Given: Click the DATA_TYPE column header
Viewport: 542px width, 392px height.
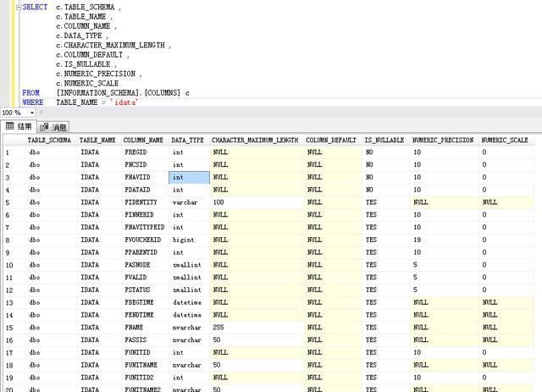Looking at the screenshot, I should tap(187, 140).
